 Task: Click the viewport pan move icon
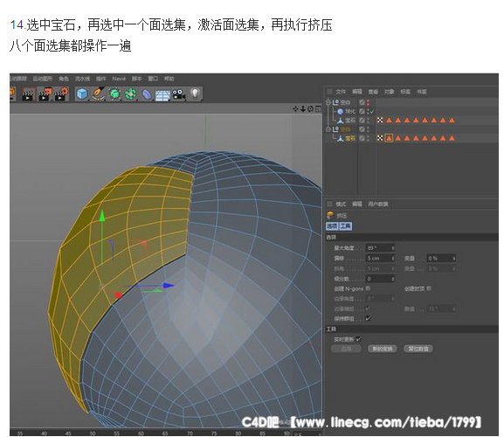point(295,109)
